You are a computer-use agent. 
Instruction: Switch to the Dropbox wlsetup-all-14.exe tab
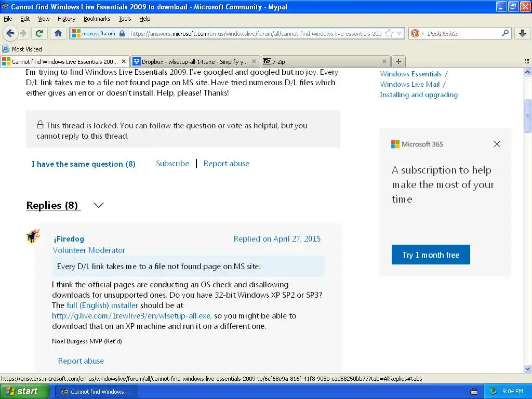tap(195, 61)
